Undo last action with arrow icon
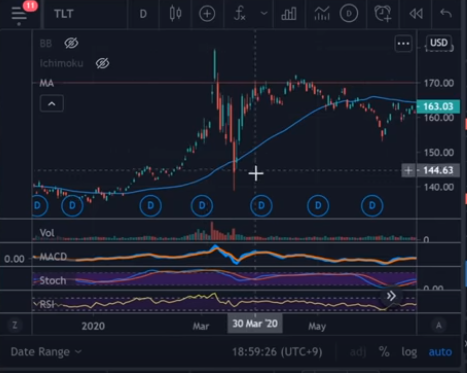 pos(446,14)
